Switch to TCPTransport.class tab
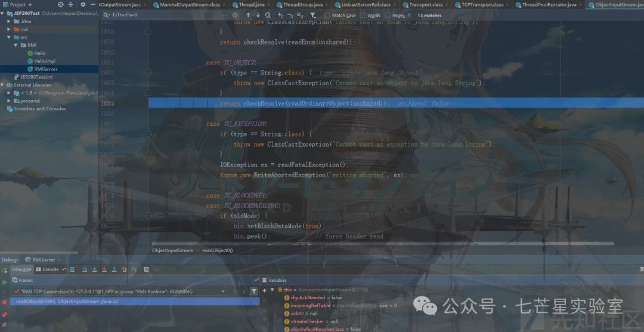This screenshot has width=644, height=332. 483,5
